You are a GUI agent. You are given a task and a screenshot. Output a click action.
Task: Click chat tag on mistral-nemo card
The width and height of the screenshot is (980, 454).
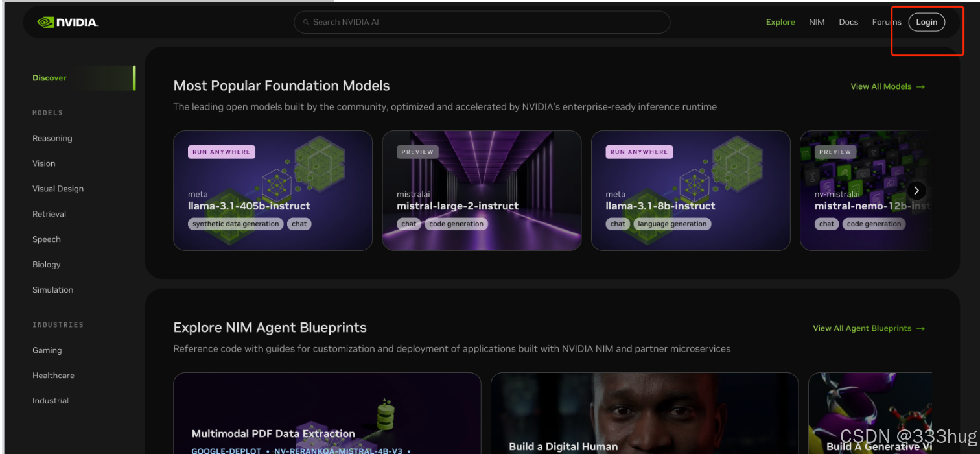coord(827,224)
